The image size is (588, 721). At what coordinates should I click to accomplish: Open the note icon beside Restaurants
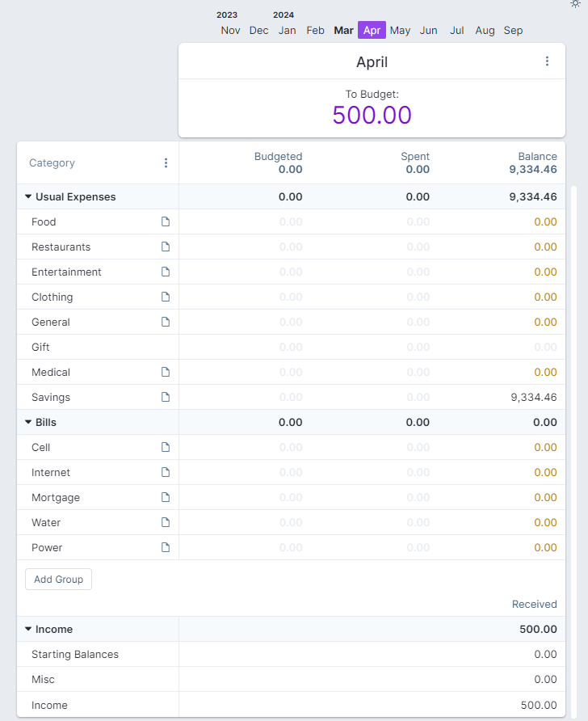(x=166, y=247)
